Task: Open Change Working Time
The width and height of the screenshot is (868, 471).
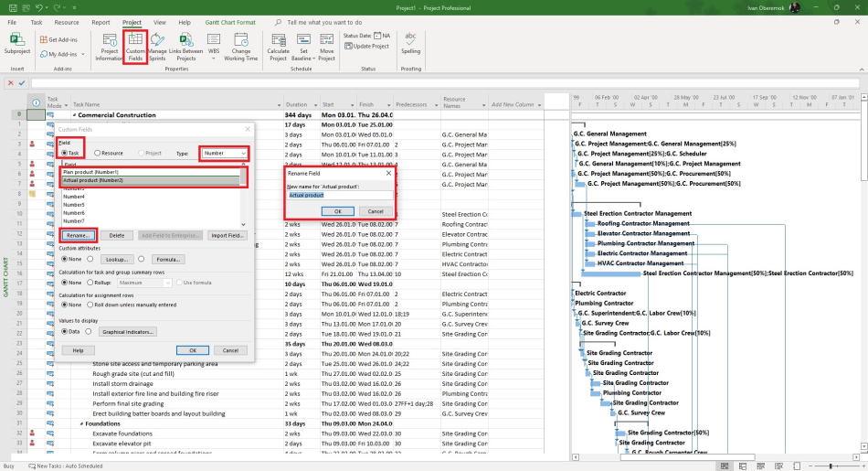Action: point(241,47)
